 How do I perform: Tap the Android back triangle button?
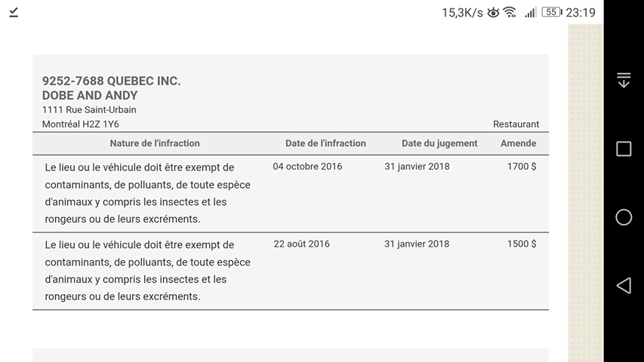tap(624, 286)
